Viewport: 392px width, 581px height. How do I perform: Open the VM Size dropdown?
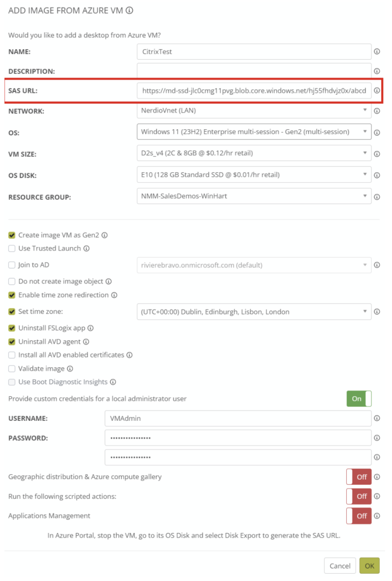254,153
